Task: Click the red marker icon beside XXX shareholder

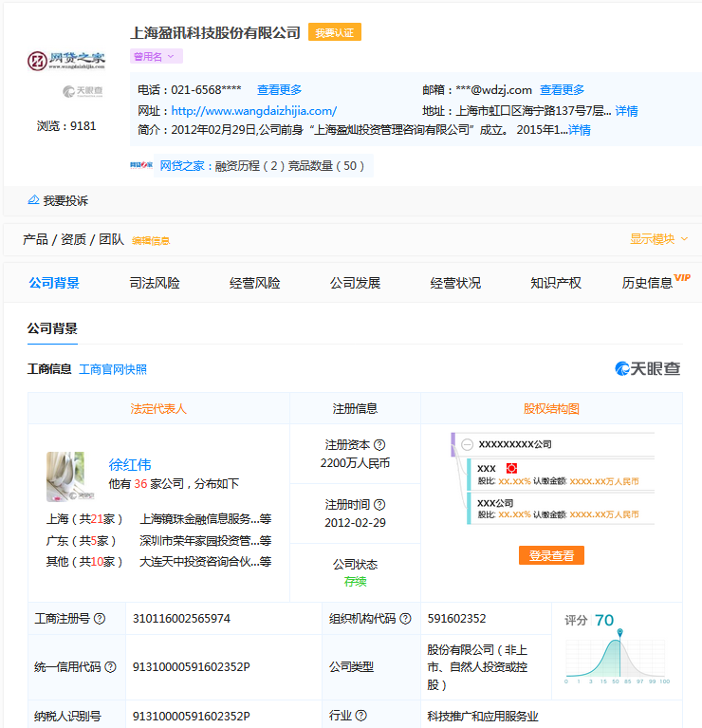Action: pos(511,468)
